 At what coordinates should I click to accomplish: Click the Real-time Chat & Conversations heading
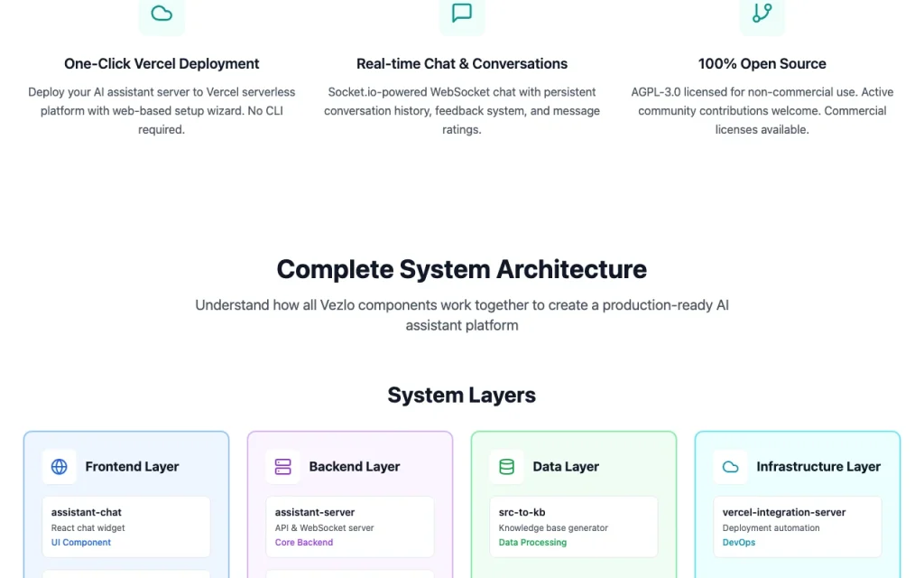coord(462,64)
